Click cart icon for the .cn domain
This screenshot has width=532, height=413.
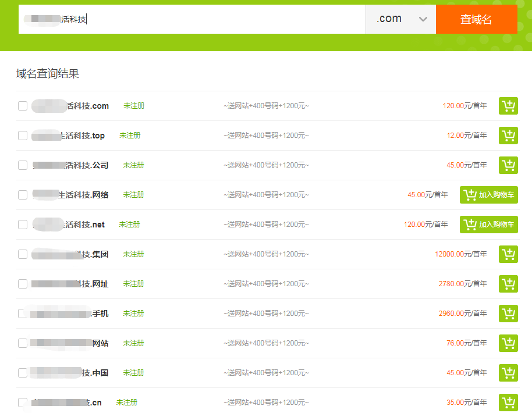click(x=508, y=403)
